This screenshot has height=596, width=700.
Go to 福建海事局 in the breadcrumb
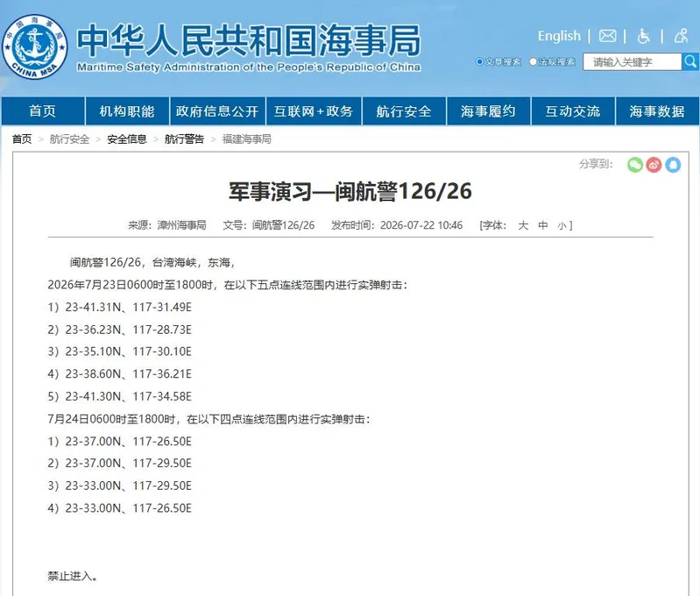247,139
